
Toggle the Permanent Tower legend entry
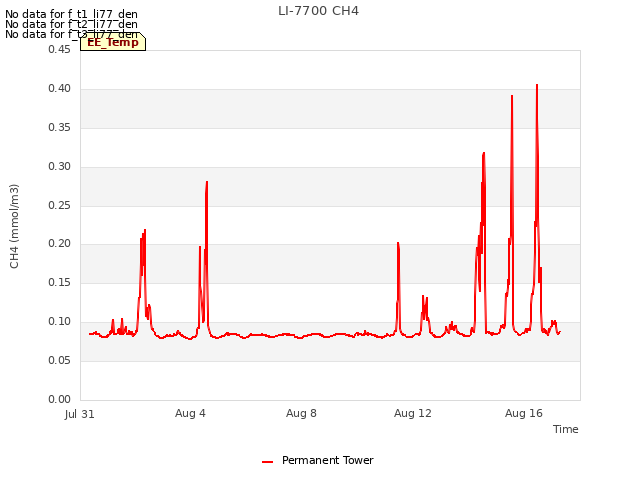318,460
